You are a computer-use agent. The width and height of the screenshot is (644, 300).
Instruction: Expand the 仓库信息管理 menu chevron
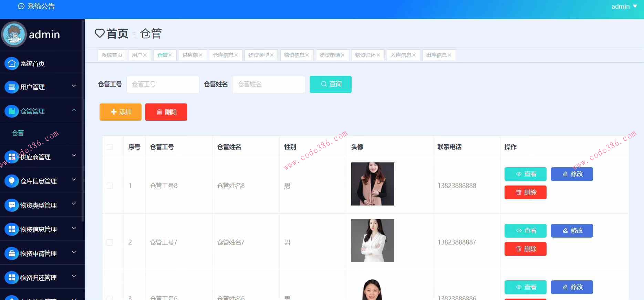tap(74, 180)
